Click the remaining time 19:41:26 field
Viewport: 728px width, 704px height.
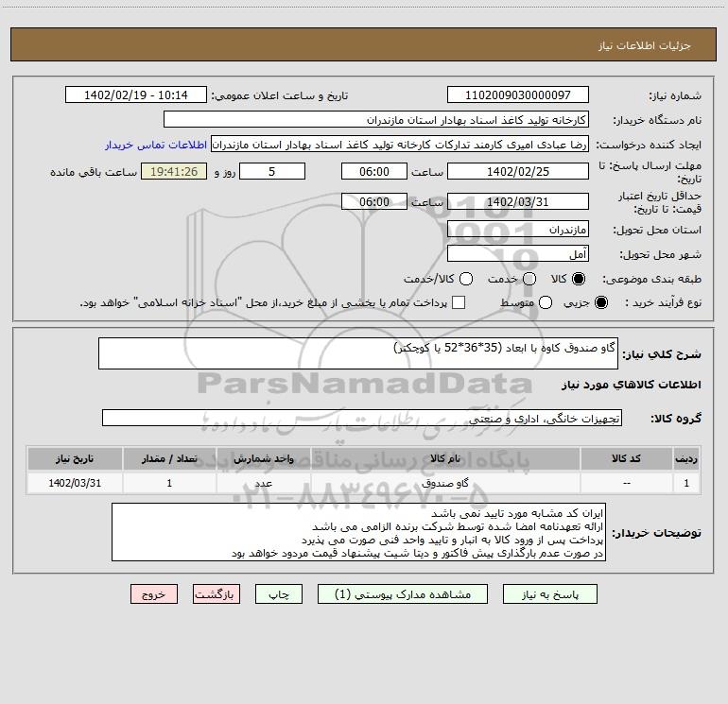[x=174, y=172]
